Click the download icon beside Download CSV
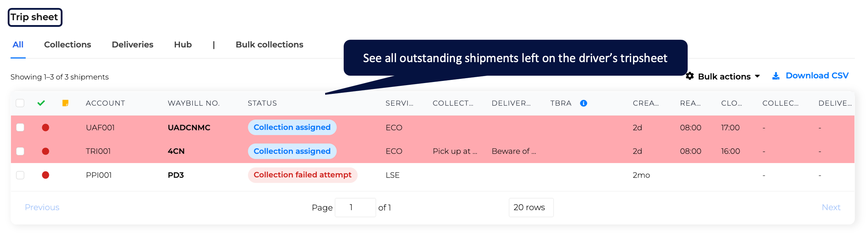 [776, 76]
